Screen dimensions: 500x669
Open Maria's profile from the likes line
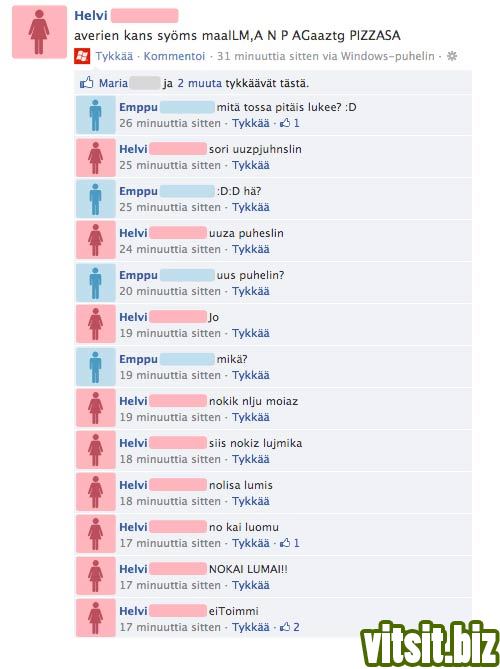[113, 83]
